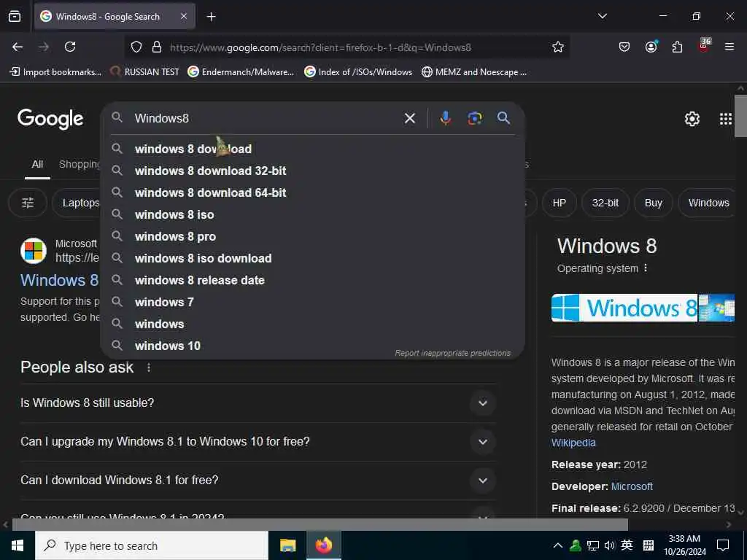The width and height of the screenshot is (747, 560).
Task: Select suggestion 'windows 8 pro'
Action: pos(312,236)
